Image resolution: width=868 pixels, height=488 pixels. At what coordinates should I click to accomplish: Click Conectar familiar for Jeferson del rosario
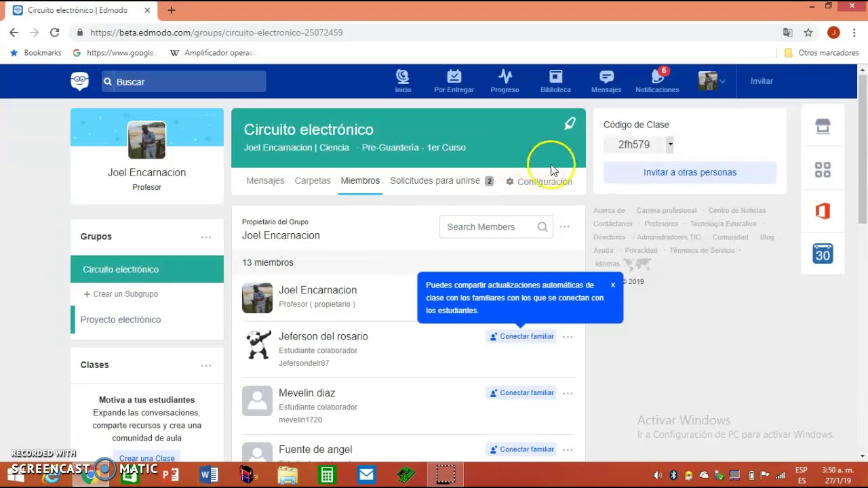point(522,336)
